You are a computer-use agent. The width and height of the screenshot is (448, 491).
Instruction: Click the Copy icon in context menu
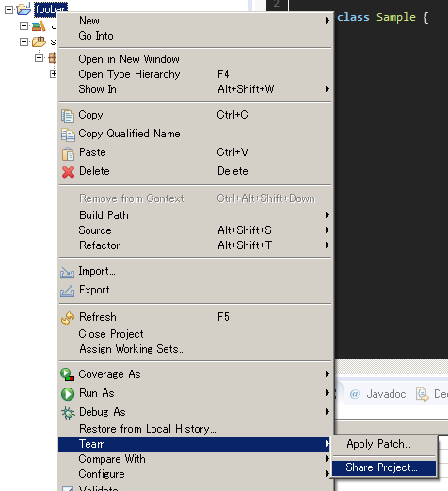pos(68,116)
